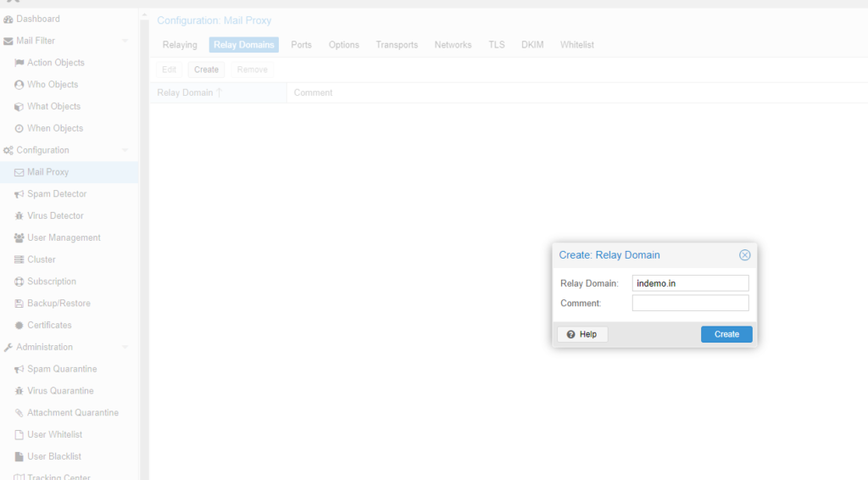
Task: Switch to the Relaying tab
Action: (180, 45)
